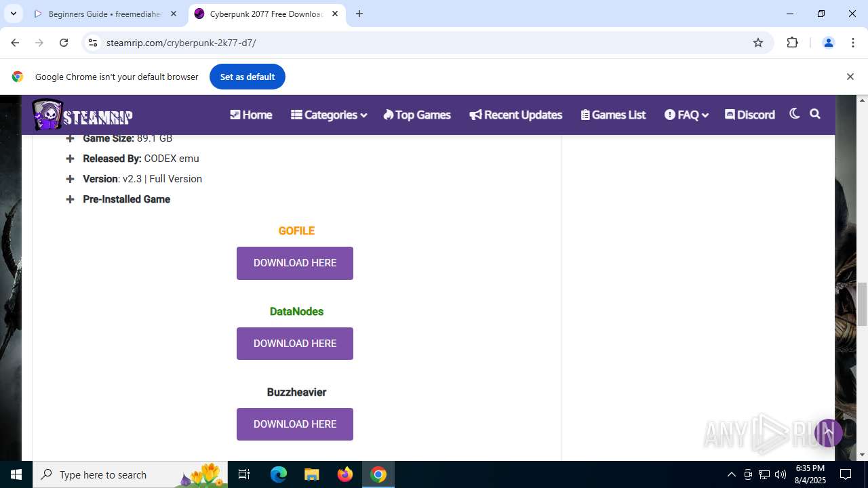Close the Cyberpunk 2077 tab

coord(335,14)
